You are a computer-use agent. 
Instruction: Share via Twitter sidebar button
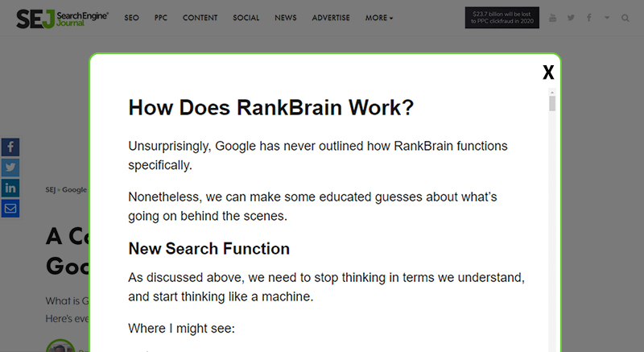click(x=10, y=168)
